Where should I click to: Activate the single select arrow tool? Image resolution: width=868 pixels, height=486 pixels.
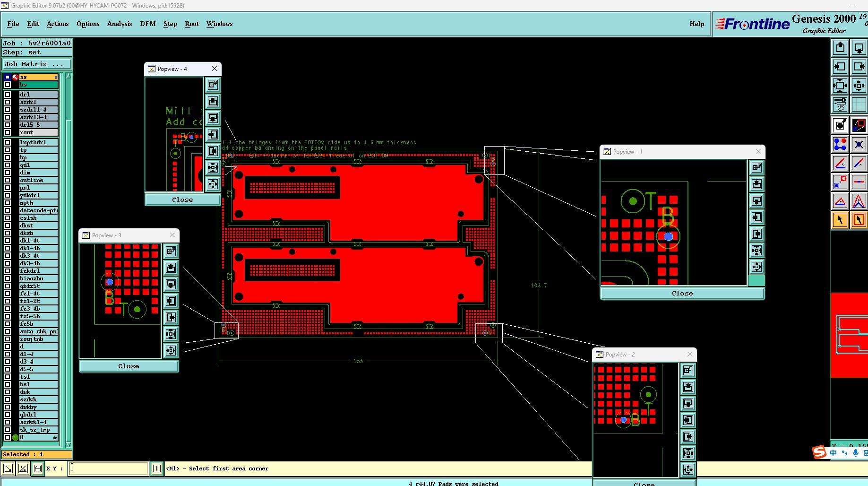(840, 220)
